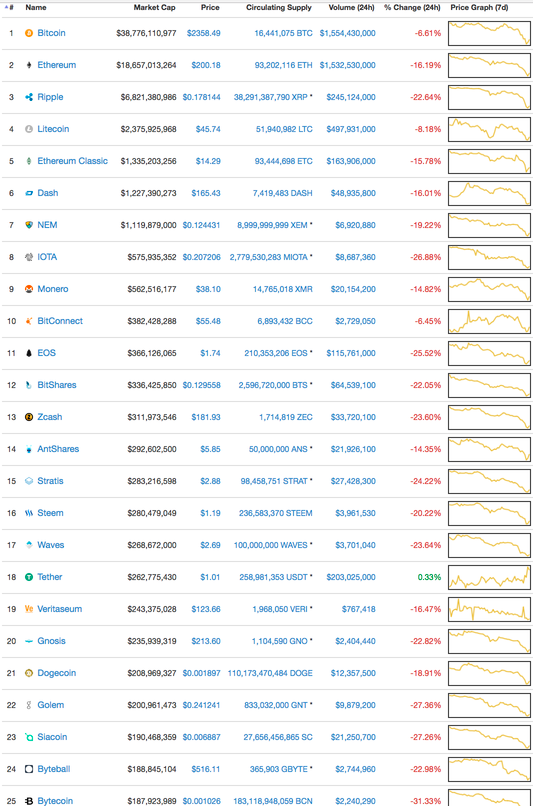Click the Ethereum Classic logo icon
The width and height of the screenshot is (533, 806).
click(29, 161)
